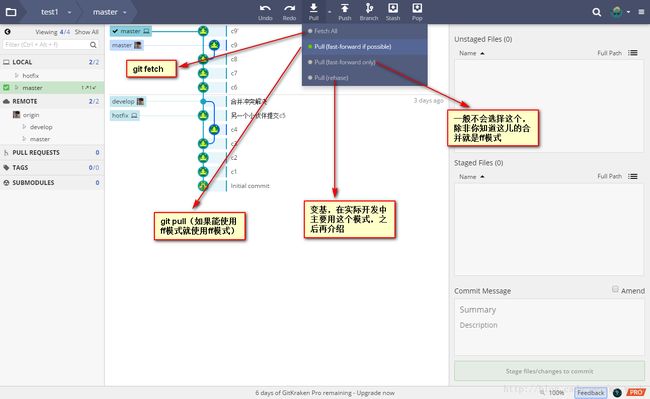The width and height of the screenshot is (650, 399).
Task: Click the Push toolbar icon
Action: tap(344, 12)
